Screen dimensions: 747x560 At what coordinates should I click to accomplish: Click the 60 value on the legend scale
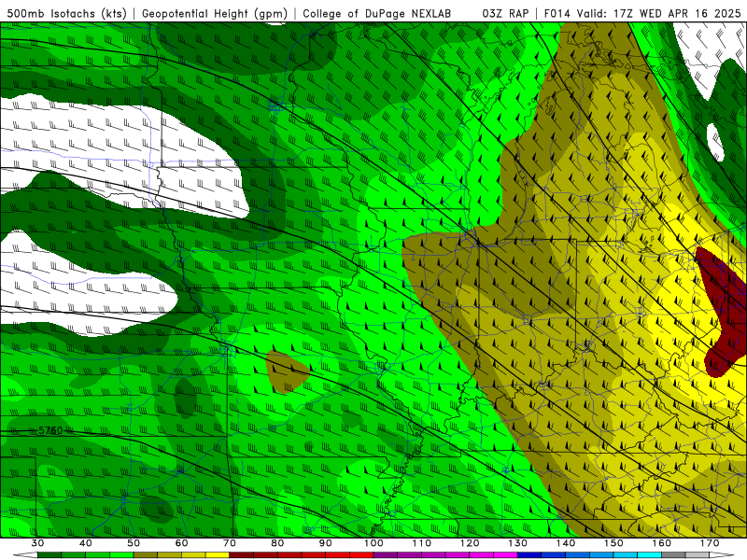click(x=181, y=543)
